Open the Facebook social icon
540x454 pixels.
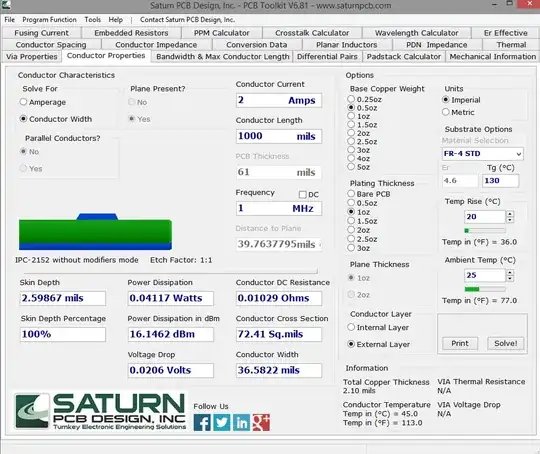click(x=202, y=422)
